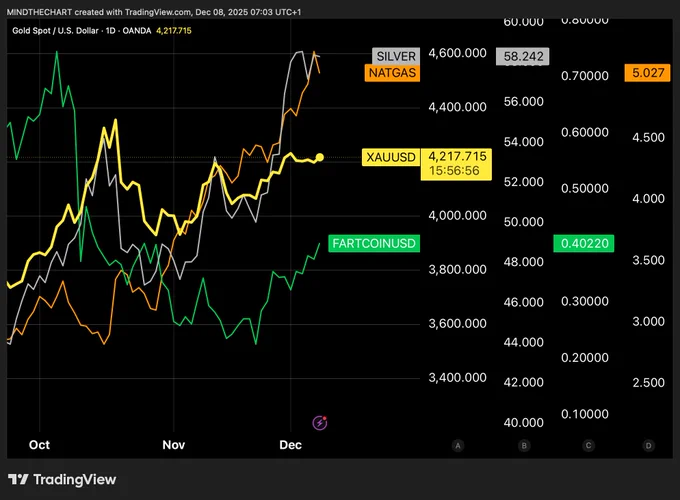
Task: Click silver price tag 58.242
Action: pos(523,56)
